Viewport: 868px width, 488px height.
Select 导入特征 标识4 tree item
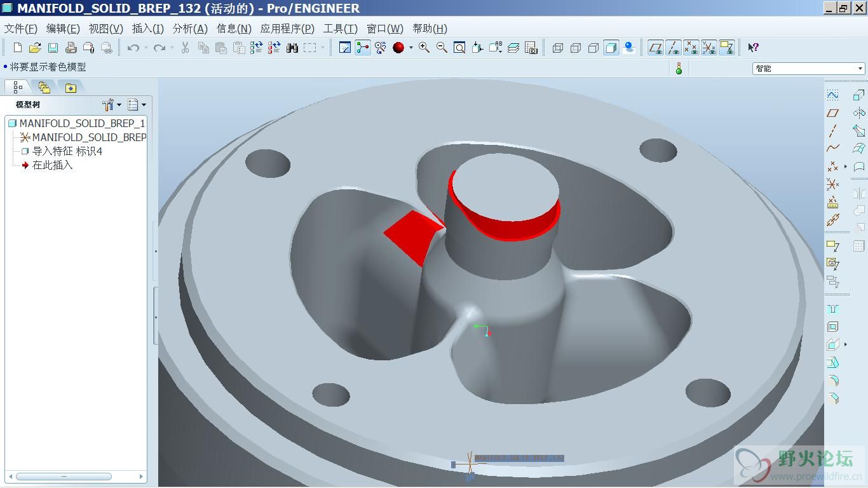(x=61, y=151)
